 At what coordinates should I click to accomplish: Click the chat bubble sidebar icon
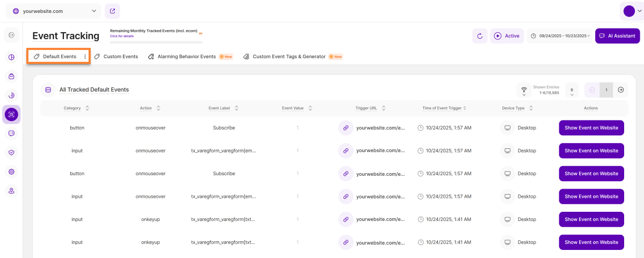[x=11, y=133]
